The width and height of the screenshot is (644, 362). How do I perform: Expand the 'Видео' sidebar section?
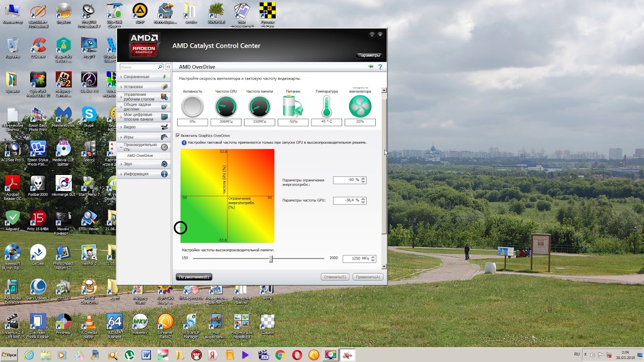click(144, 127)
